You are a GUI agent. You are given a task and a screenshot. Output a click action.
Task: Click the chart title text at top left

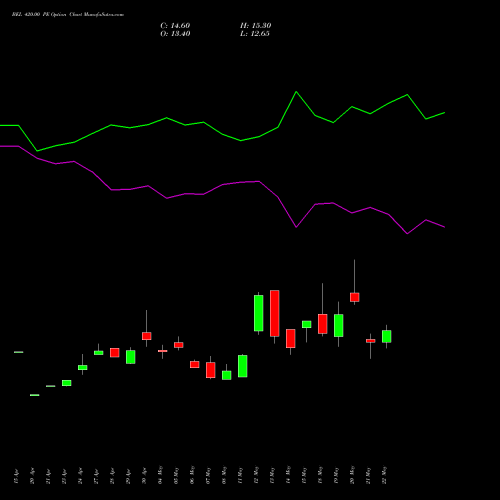tap(68, 15)
